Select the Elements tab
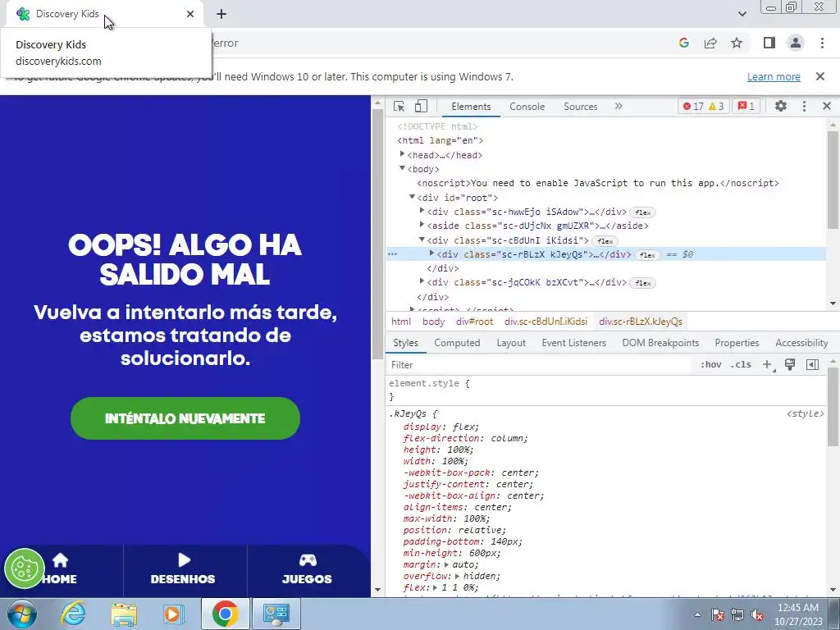Viewport: 840px width, 630px height. pyautogui.click(x=471, y=106)
